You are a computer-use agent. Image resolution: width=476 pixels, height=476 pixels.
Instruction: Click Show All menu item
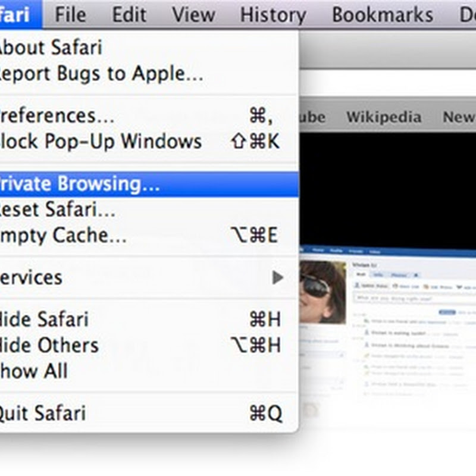pos(149,371)
